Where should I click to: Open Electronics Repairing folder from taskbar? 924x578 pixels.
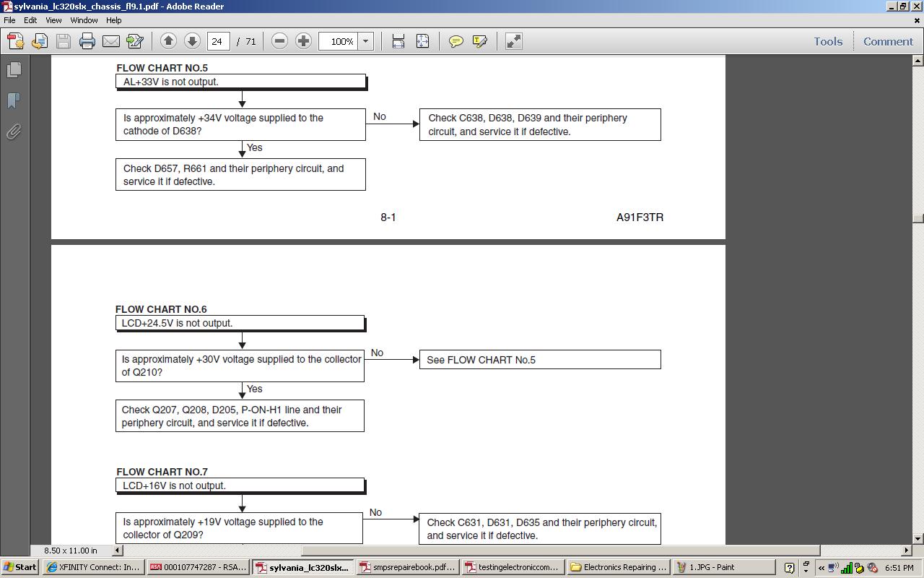point(619,567)
